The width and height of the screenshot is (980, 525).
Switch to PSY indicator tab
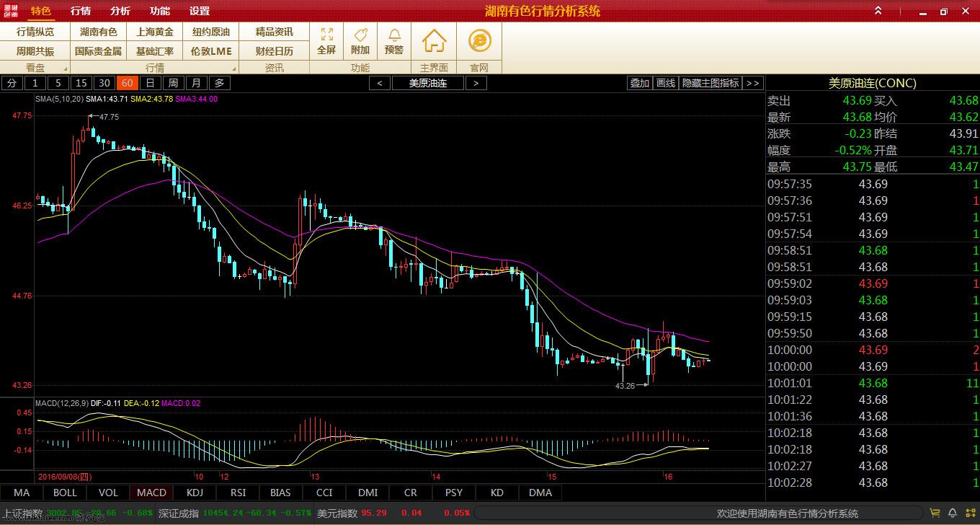(454, 493)
